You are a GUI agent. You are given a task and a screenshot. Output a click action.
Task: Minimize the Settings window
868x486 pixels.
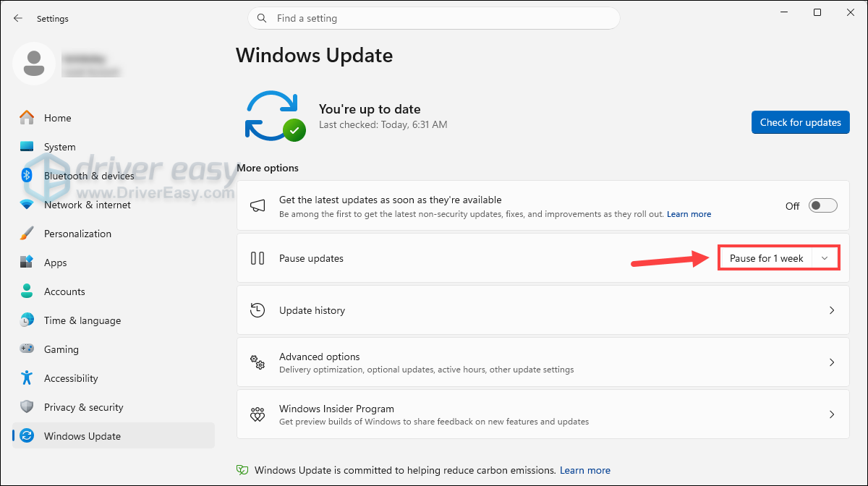click(783, 12)
